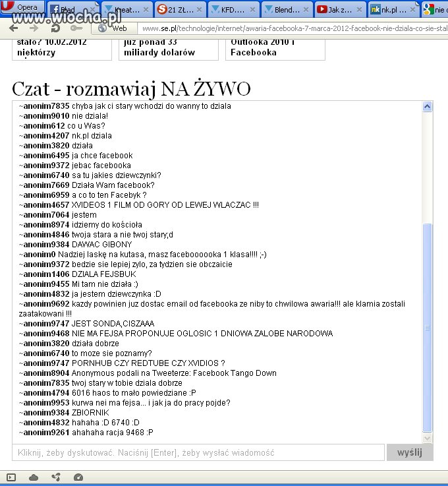This screenshot has width=448, height=486.
Task: Open Opera Link cloud icon
Action: (x=34, y=477)
